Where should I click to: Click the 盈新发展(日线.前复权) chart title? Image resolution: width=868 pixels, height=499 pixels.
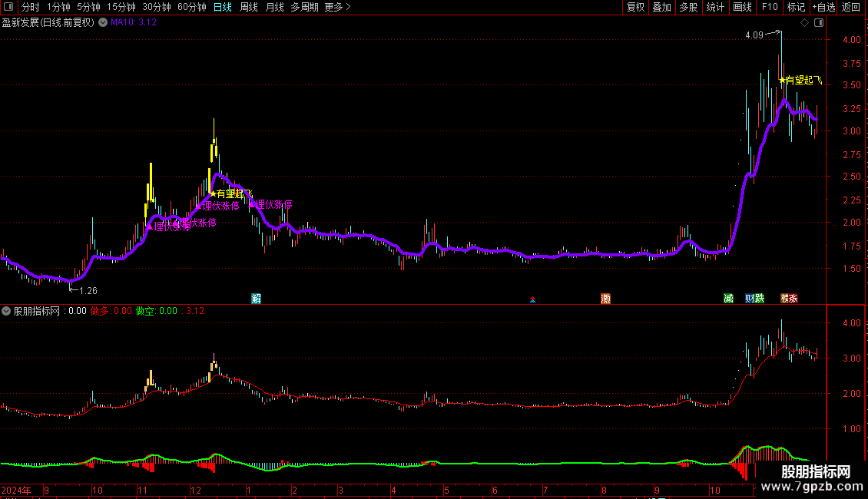click(48, 22)
